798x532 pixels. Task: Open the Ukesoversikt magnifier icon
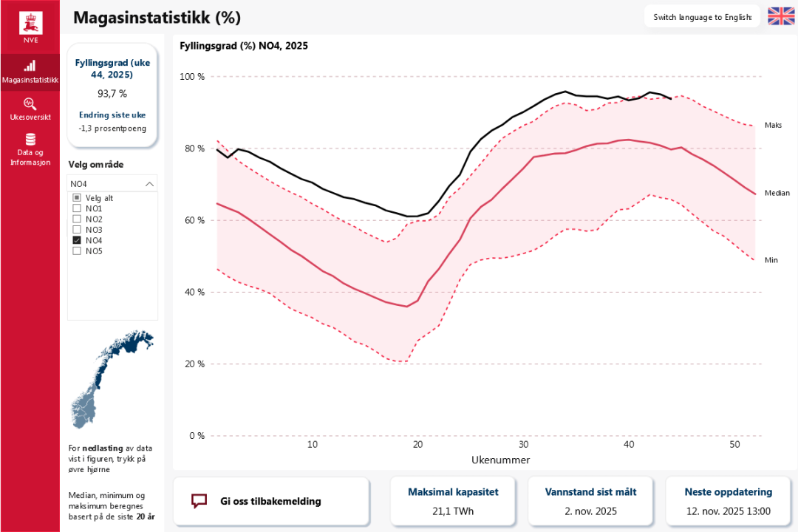[30, 103]
